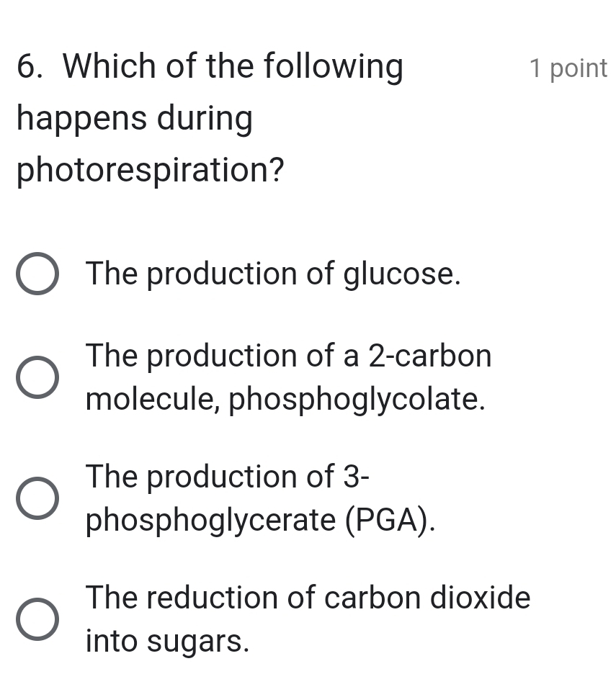Click 'happens during' line of the question
The width and height of the screenshot is (616, 674).
point(135,119)
